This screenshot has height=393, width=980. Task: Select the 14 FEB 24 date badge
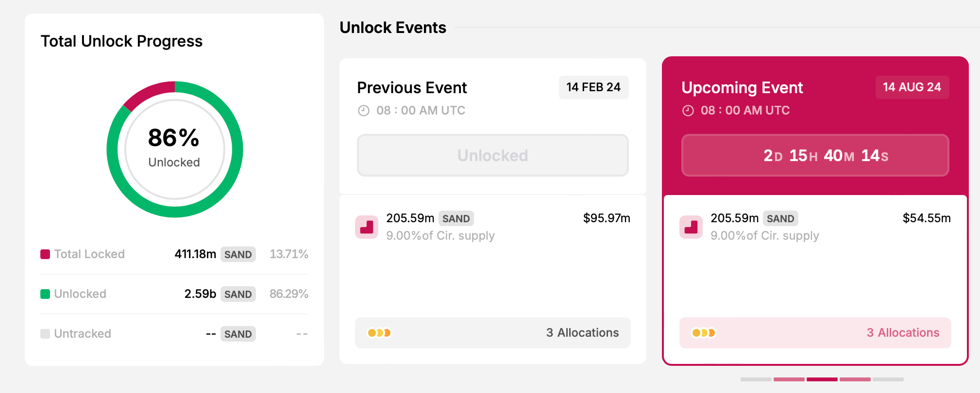[593, 87]
